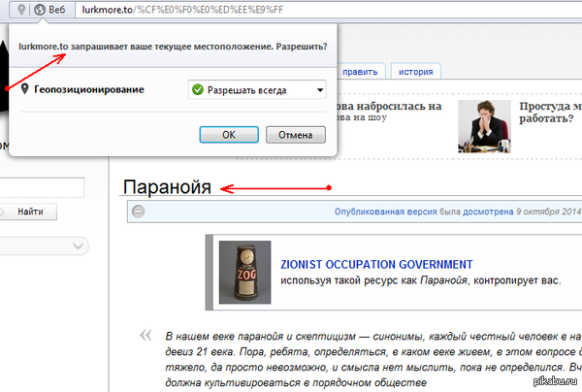Open the история tab
Viewport: 582px width, 392px height.
click(417, 71)
